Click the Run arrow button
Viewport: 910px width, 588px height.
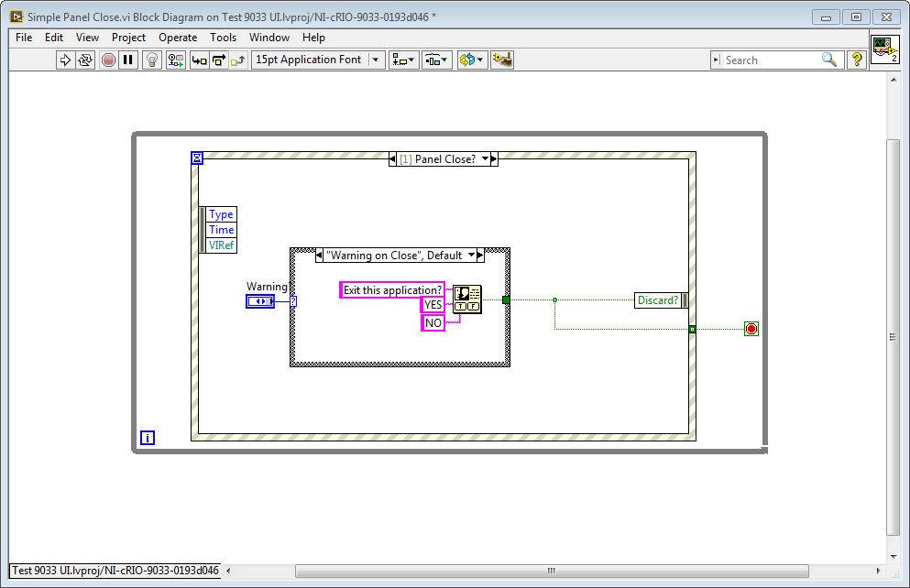coord(65,60)
